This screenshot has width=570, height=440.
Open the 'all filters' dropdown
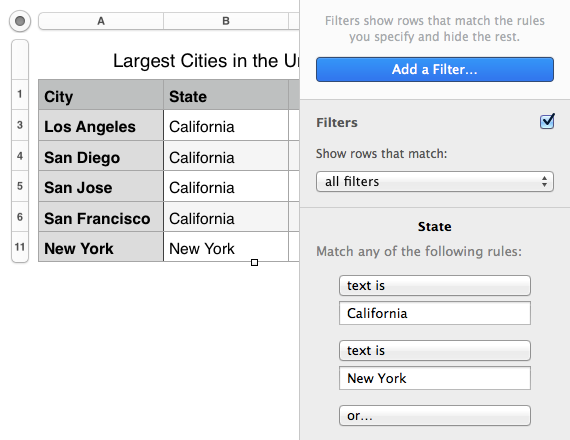[435, 181]
